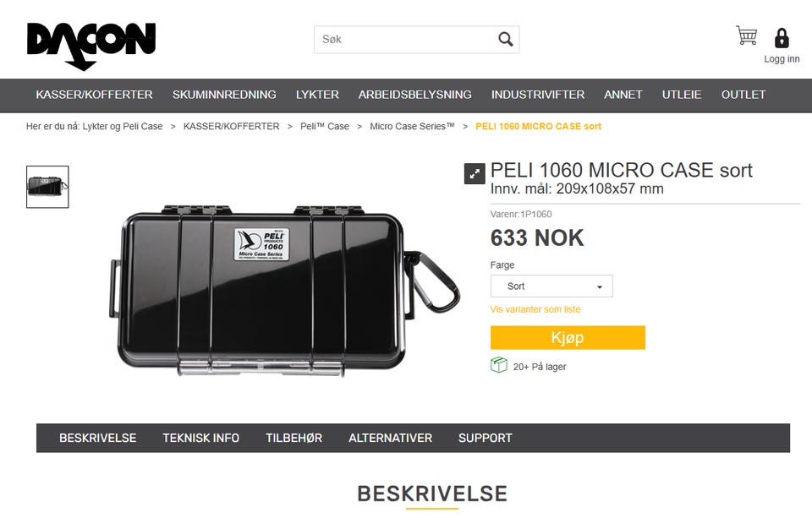Open KASSER/KOFFERTER menu
This screenshot has width=812, height=518.
(x=94, y=95)
